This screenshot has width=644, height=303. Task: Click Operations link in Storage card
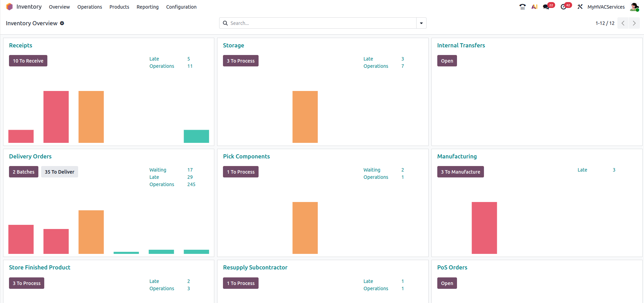[376, 66]
